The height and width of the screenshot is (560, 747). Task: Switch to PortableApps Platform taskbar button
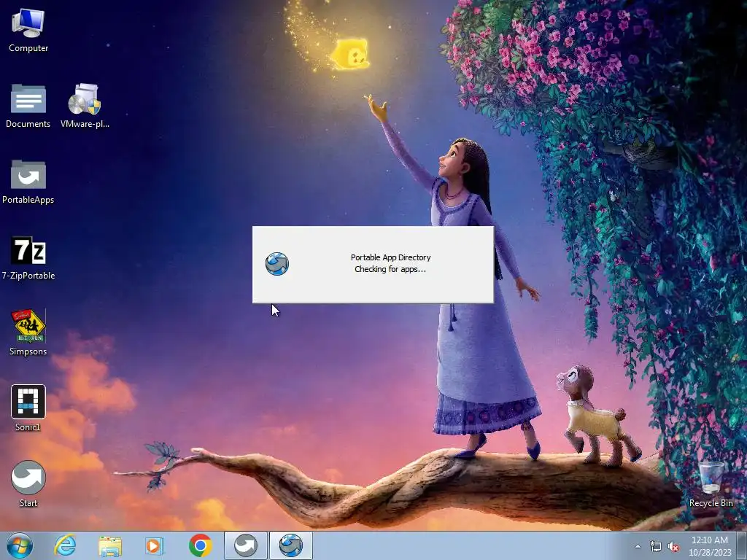246,545
